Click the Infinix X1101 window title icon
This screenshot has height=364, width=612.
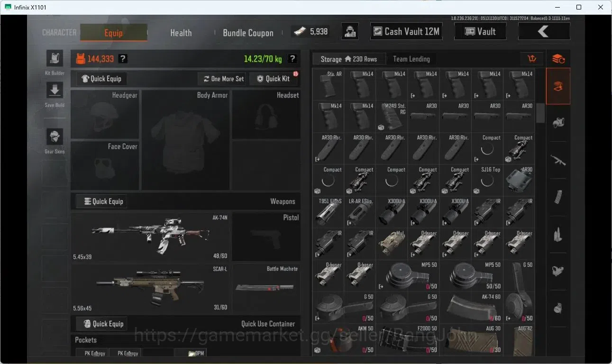point(8,7)
